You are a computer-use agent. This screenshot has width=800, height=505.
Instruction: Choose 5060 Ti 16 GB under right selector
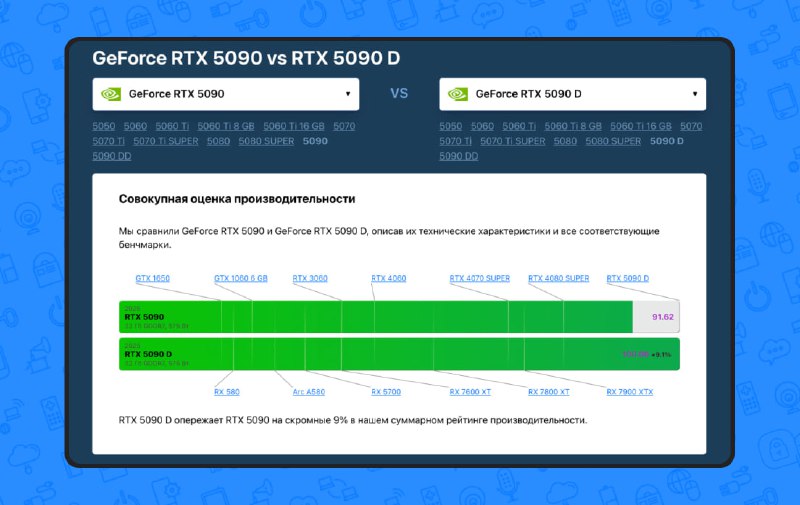coord(641,126)
